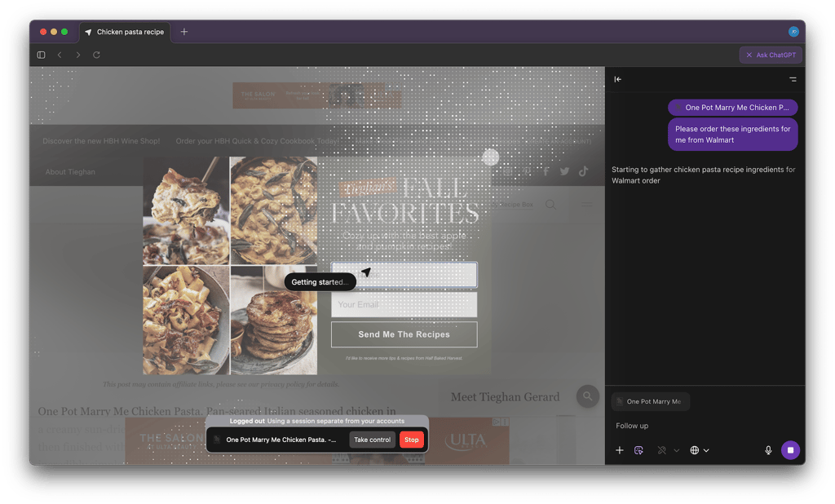Collapse the chat panel with the arrow-bar icon
Image resolution: width=835 pixels, height=504 pixels.
point(618,79)
